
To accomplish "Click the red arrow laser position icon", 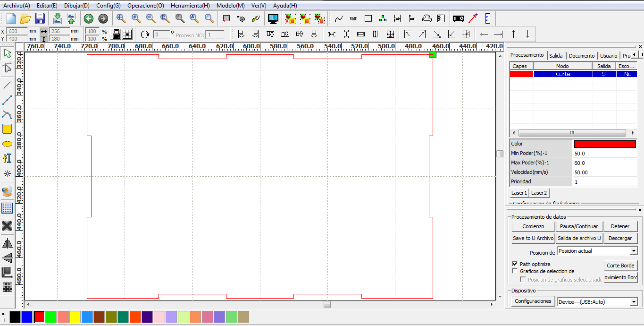I will (x=473, y=18).
